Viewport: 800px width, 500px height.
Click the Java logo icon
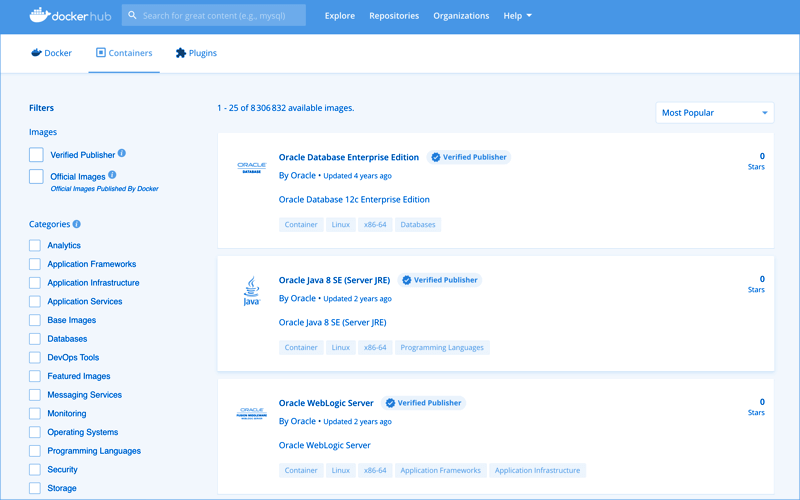pos(251,291)
